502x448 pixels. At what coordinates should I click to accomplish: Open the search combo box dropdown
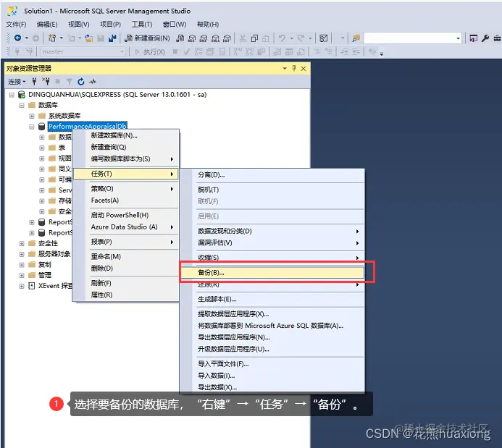click(458, 38)
